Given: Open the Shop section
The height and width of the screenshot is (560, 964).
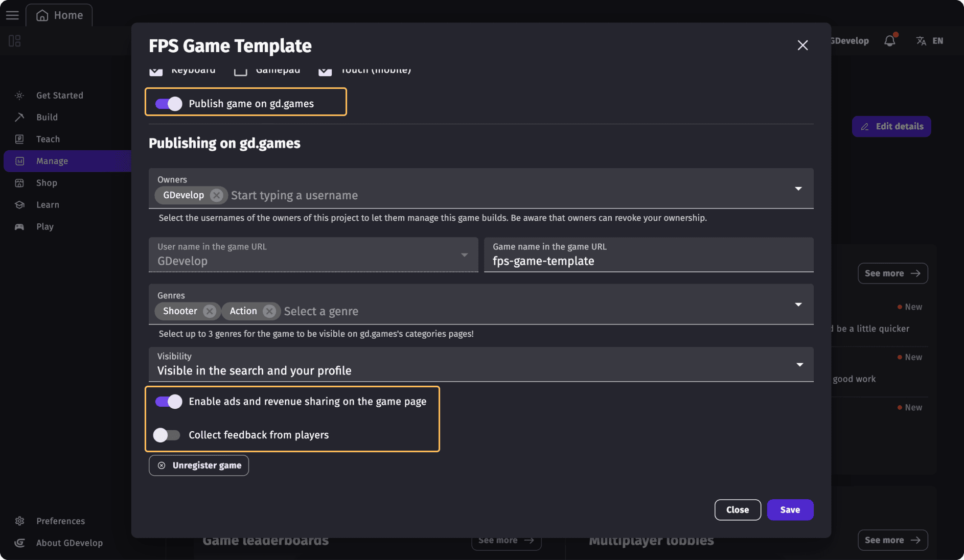Looking at the screenshot, I should pyautogui.click(x=47, y=182).
